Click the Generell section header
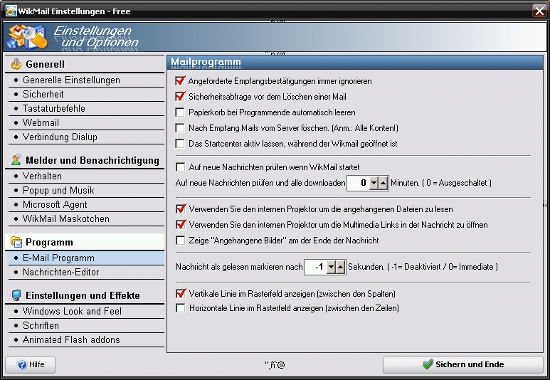 click(85, 64)
